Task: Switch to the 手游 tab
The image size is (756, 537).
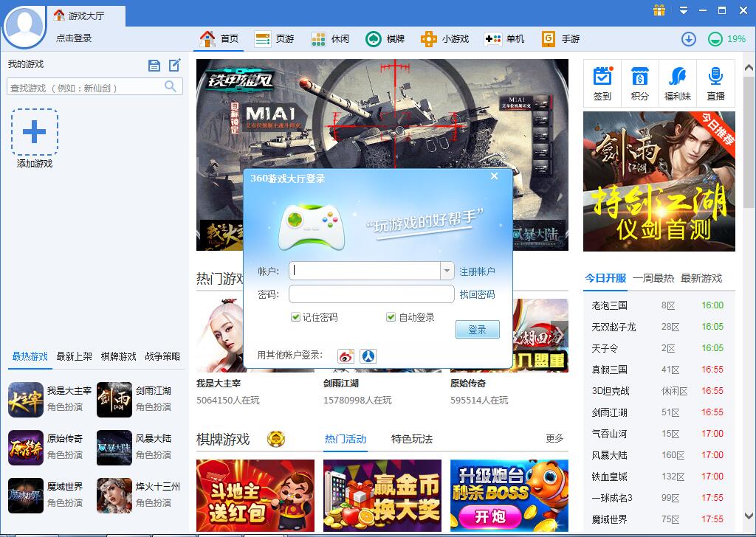Action: (561, 39)
